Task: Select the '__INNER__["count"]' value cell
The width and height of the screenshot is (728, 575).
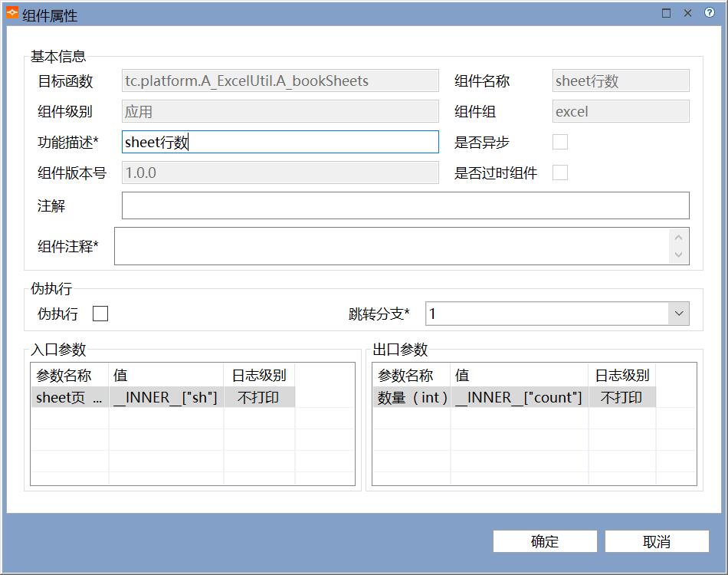Action: click(x=520, y=397)
